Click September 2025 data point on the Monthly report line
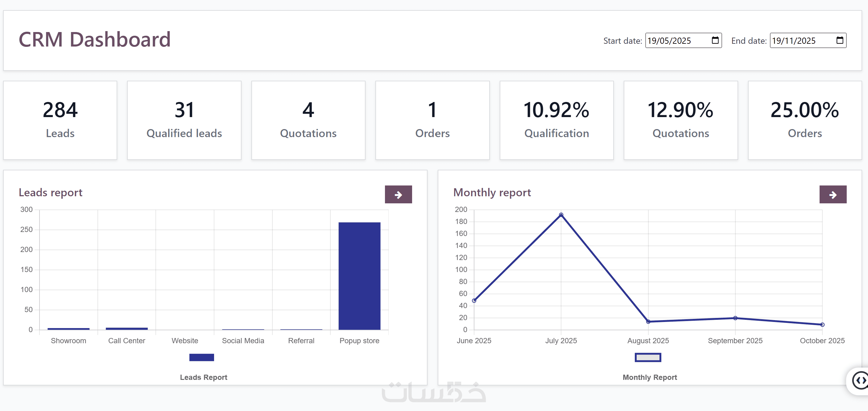The height and width of the screenshot is (411, 868). 735,318
